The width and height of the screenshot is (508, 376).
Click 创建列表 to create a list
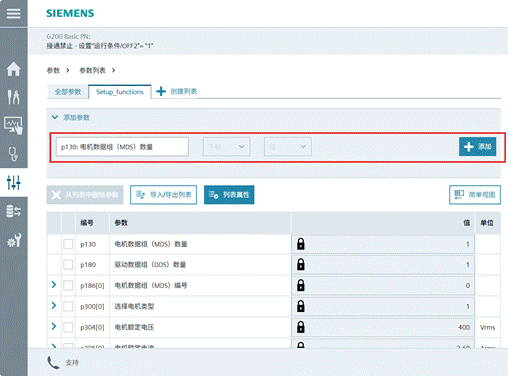point(184,91)
